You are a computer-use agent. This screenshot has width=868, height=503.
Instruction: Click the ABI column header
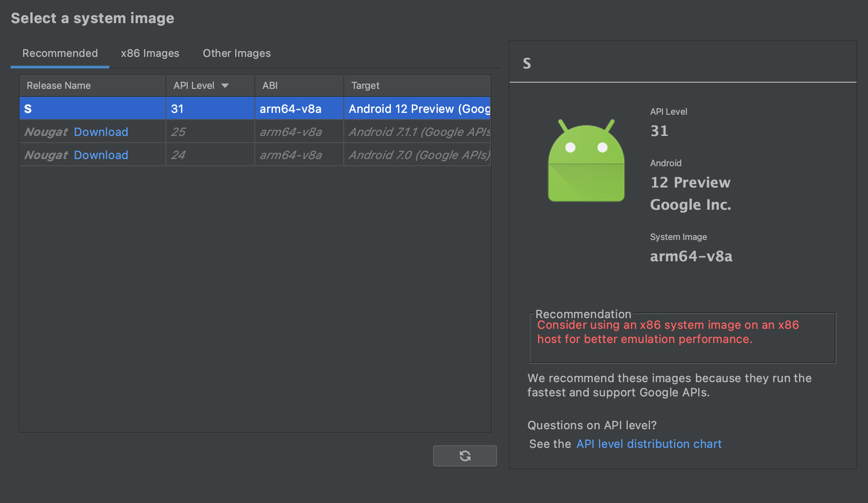pos(299,85)
